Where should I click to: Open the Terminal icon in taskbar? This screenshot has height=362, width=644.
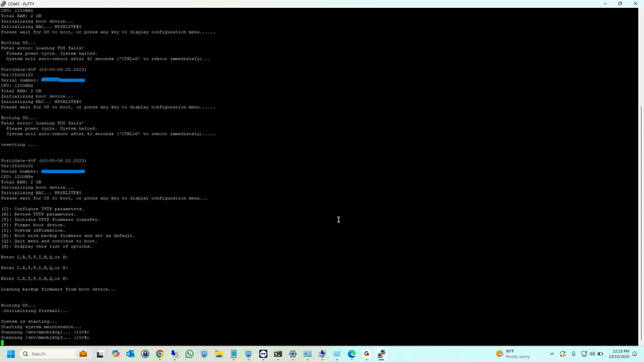[x=278, y=354]
